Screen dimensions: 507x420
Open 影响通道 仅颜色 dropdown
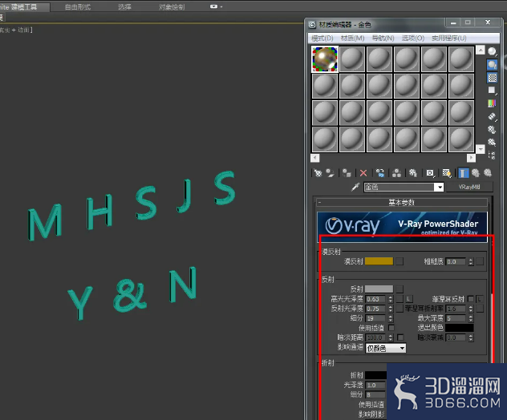tap(386, 348)
